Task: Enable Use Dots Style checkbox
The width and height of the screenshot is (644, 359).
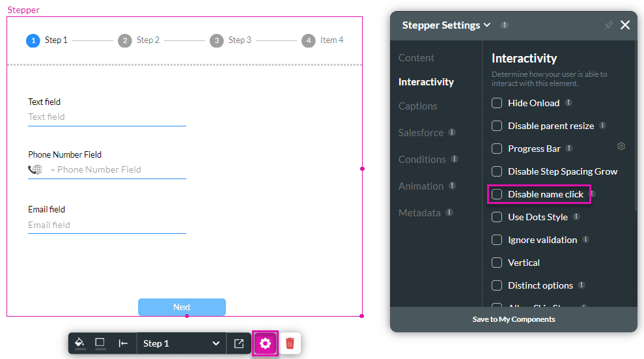Action: pos(497,217)
